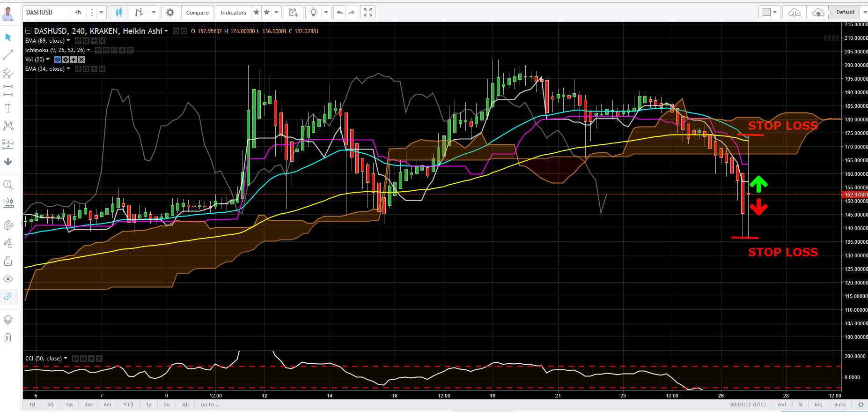Remove the Vol (20) indicator
This screenshot has width=868, height=412.
(81, 60)
